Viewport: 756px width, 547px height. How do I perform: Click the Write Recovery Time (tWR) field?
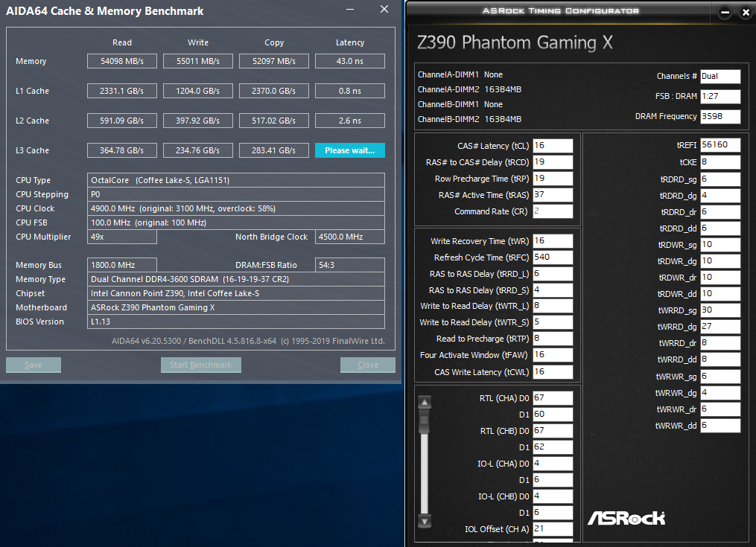pyautogui.click(x=553, y=241)
